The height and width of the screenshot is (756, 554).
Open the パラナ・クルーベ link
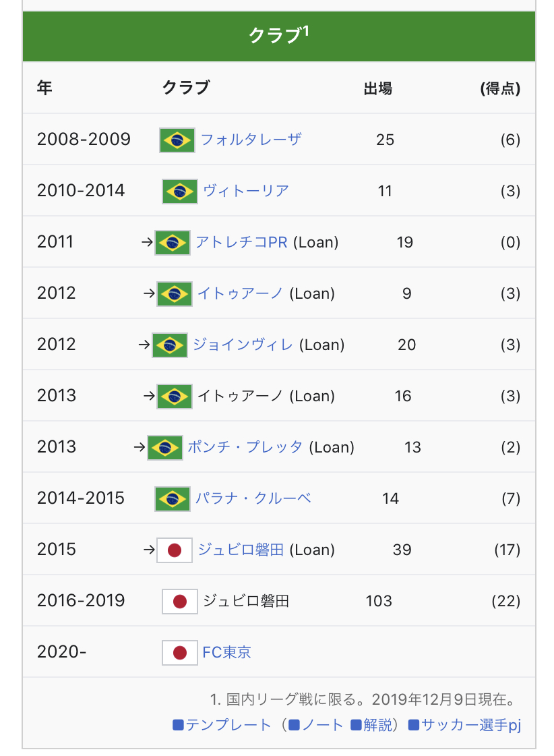[x=253, y=498]
